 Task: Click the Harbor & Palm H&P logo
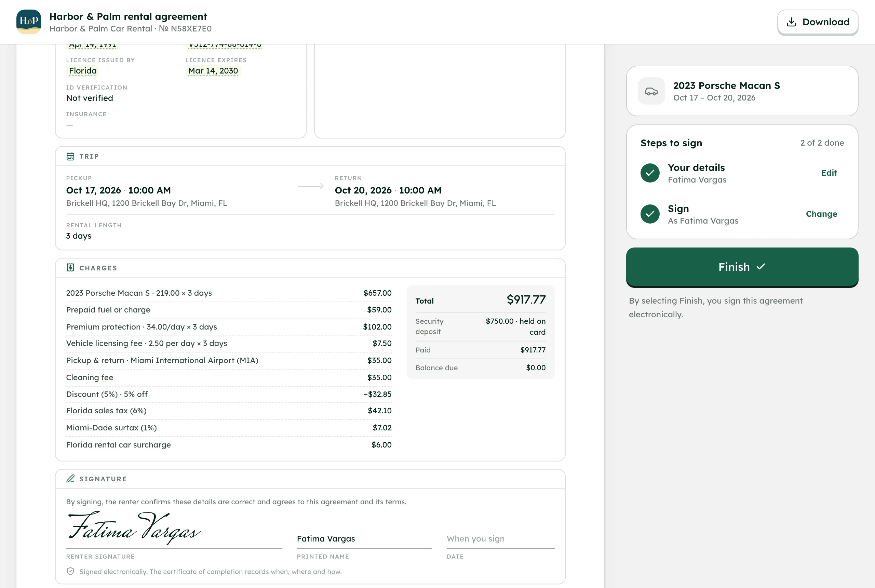tap(28, 22)
